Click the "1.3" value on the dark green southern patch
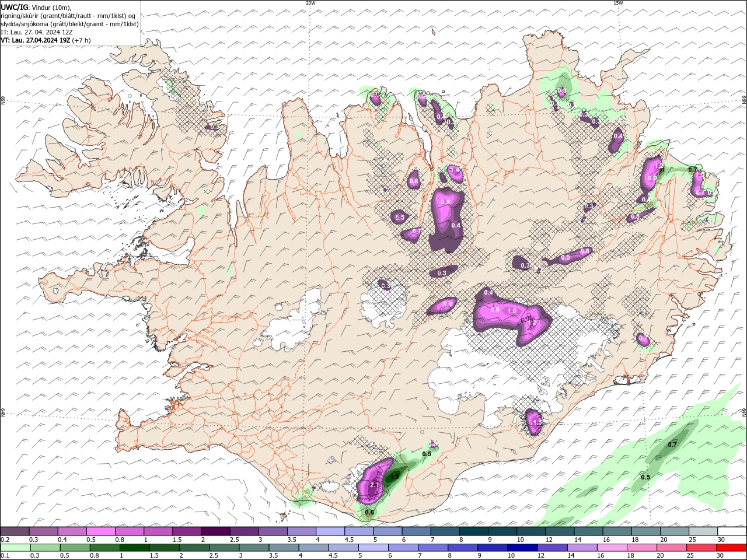 [395, 477]
